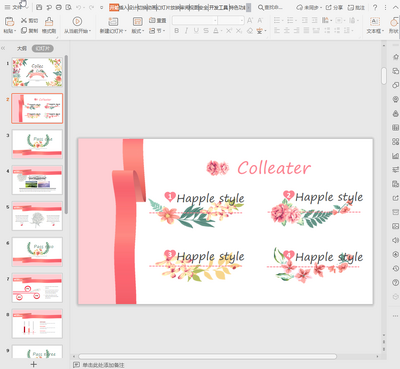The width and height of the screenshot is (400, 369).
Task: Switch to the Slides panel tab
Action: click(43, 48)
